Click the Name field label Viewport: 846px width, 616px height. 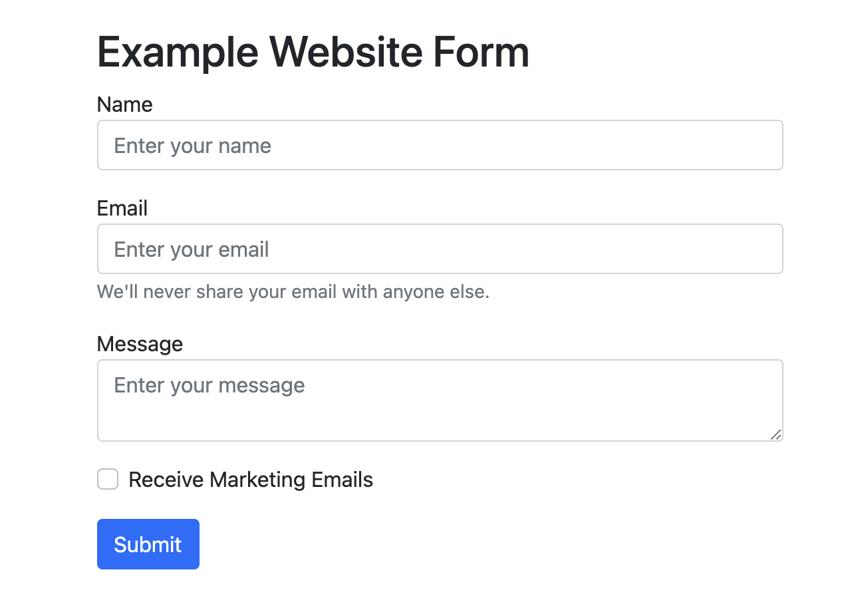tap(124, 104)
